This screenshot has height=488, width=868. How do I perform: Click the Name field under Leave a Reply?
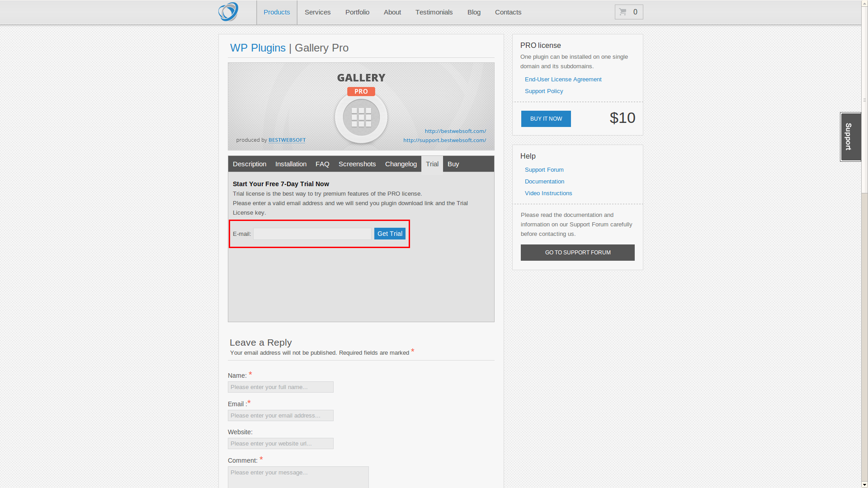280,387
